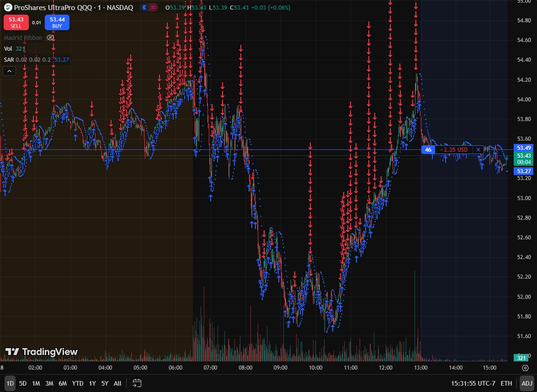Image resolution: width=537 pixels, height=392 pixels.
Task: Click the time axis settings icon
Action: point(525,368)
